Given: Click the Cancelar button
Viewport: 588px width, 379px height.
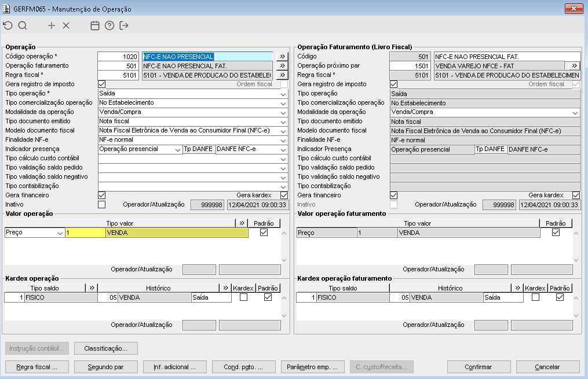Looking at the screenshot, I should pyautogui.click(x=547, y=367).
